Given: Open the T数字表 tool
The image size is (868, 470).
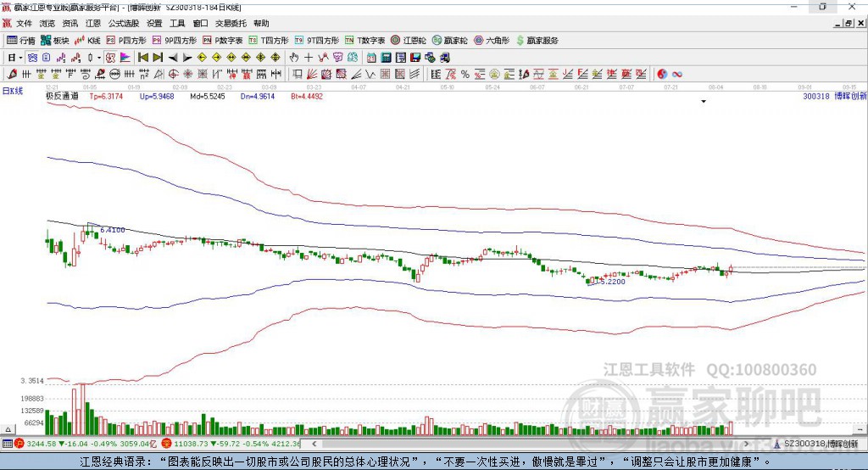Looking at the screenshot, I should point(364,41).
